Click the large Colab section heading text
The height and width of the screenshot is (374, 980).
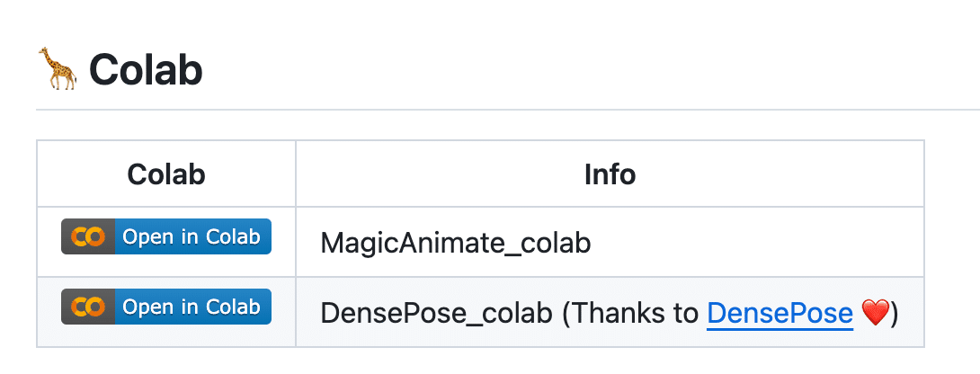tap(146, 69)
